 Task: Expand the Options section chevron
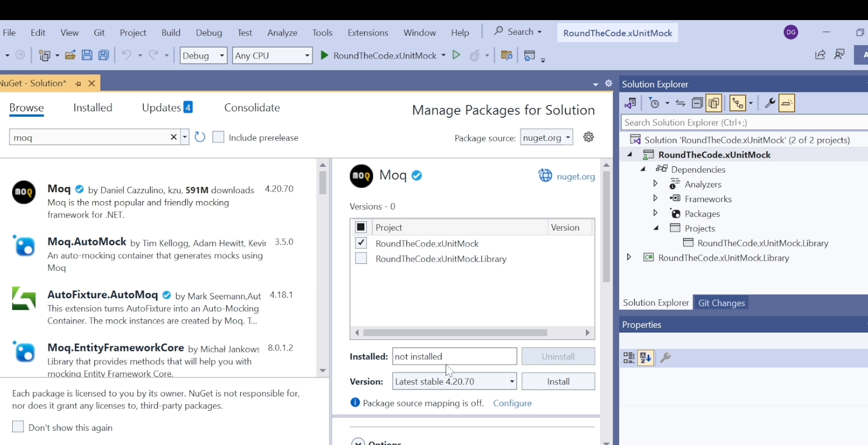coord(358,442)
